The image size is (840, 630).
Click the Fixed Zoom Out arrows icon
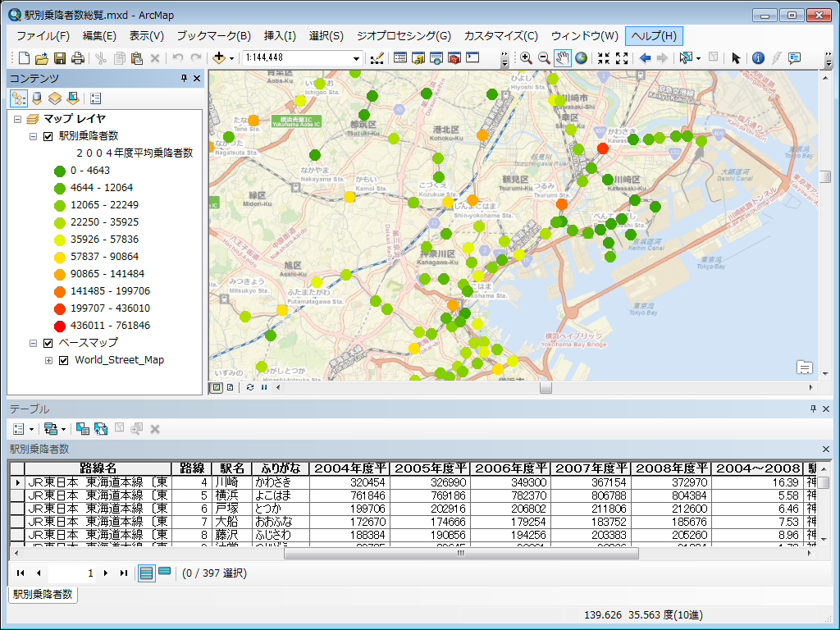pos(622,58)
